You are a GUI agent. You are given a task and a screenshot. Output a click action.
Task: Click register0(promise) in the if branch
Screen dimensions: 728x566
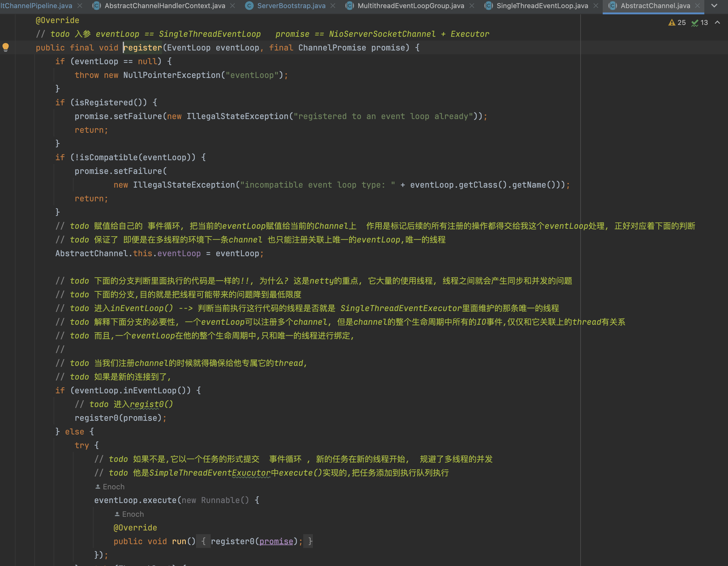pyautogui.click(x=118, y=418)
